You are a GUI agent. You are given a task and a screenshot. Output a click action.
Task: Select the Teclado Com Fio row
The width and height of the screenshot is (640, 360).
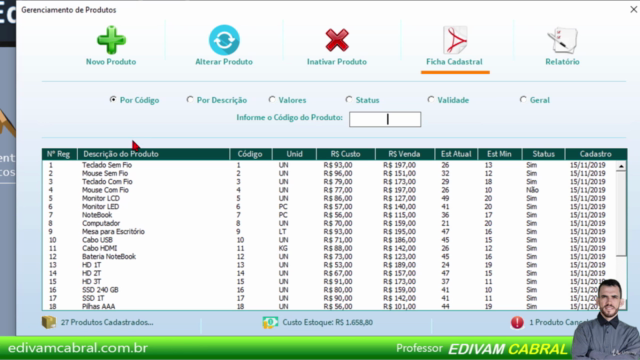point(329,182)
